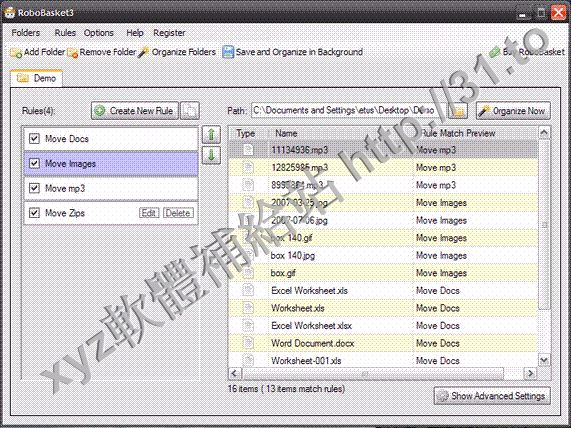Open the Help menu
Image resolution: width=571 pixels, height=428 pixels.
tap(135, 33)
